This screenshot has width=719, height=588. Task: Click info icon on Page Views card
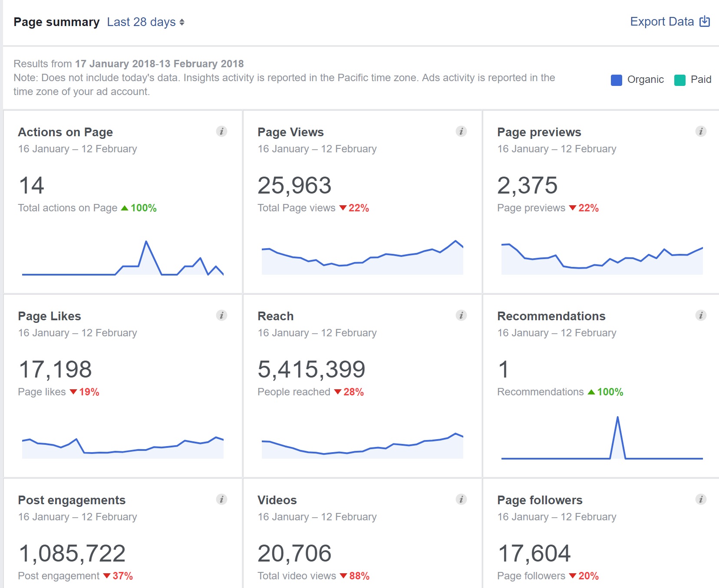[461, 131]
